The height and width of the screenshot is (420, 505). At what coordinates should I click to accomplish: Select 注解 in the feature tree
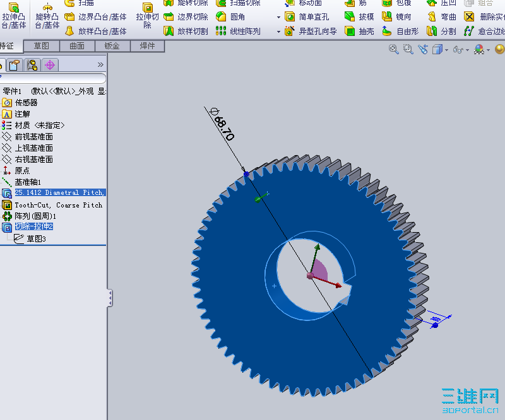pos(16,114)
